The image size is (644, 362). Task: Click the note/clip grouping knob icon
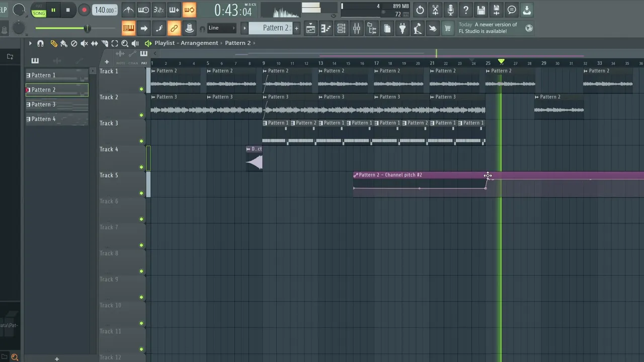pyautogui.click(x=189, y=28)
